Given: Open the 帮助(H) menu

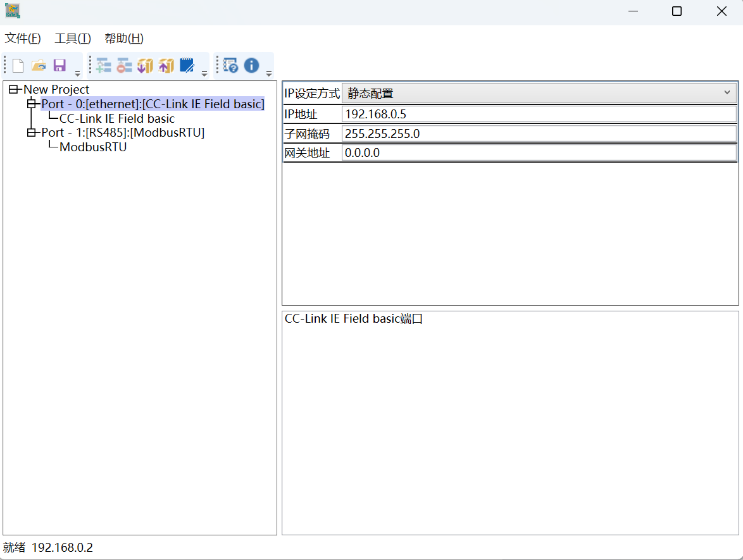Looking at the screenshot, I should [x=124, y=39].
